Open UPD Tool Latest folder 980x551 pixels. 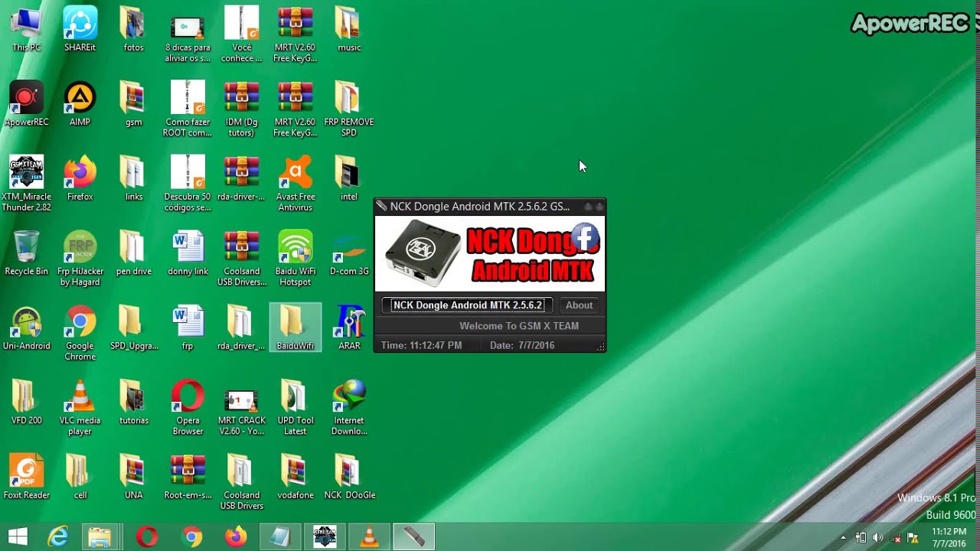point(295,407)
